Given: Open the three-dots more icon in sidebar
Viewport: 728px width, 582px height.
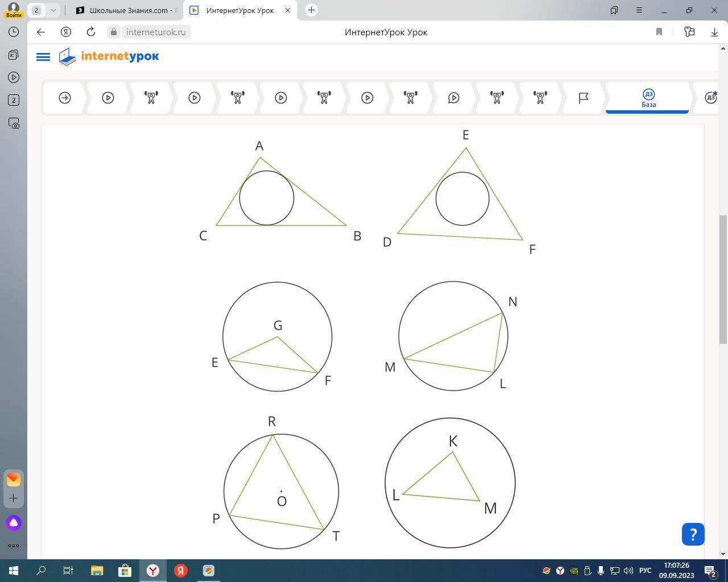Looking at the screenshot, I should coord(14,546).
